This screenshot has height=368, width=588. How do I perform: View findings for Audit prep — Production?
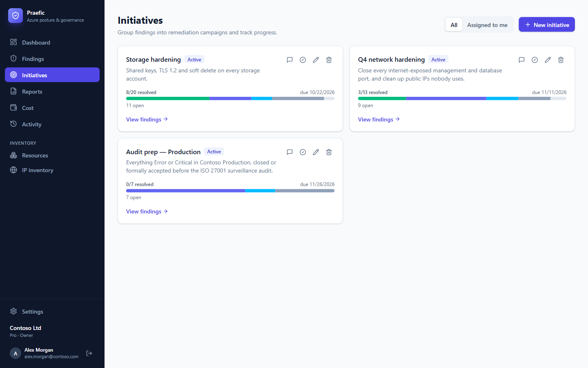tap(147, 211)
